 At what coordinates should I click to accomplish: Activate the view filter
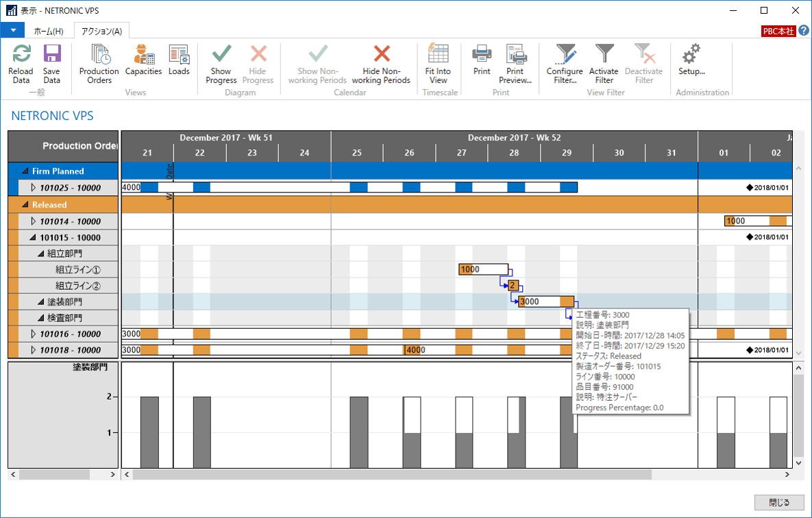pos(604,56)
